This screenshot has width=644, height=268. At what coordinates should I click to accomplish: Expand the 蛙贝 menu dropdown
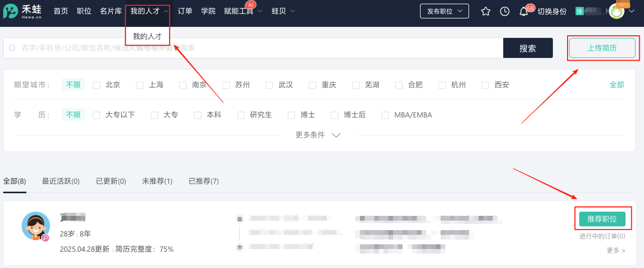283,11
